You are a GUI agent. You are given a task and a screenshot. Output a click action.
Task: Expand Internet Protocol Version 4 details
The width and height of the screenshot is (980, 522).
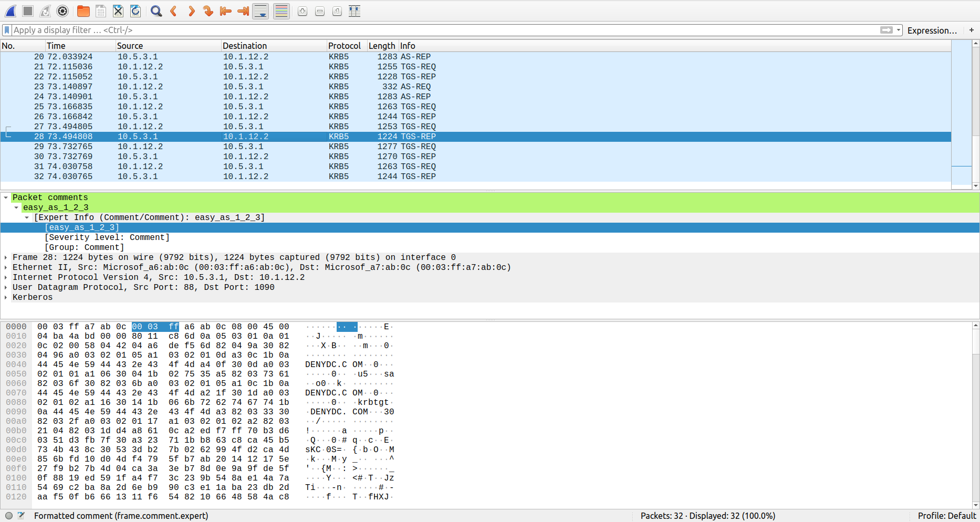point(6,277)
